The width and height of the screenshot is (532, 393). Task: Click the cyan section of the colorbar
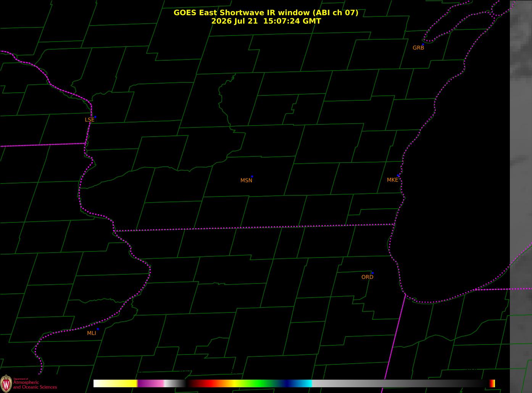coord(303,383)
